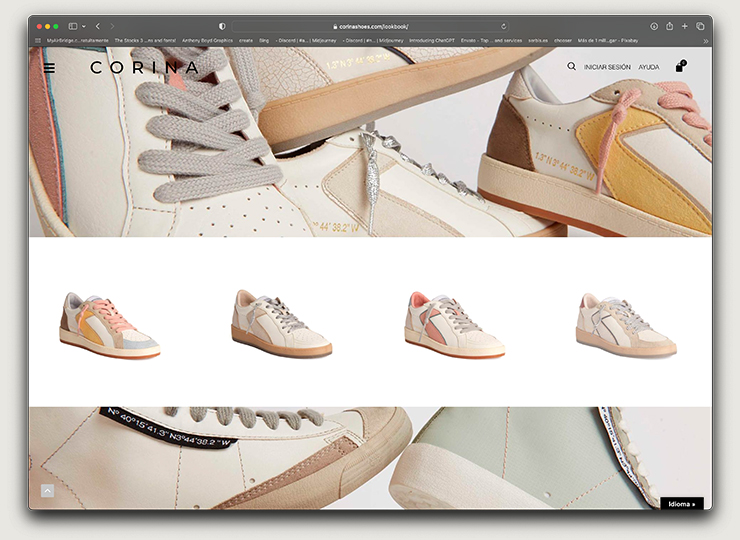Open the 'The Stocks 3' bookmark

(145, 41)
